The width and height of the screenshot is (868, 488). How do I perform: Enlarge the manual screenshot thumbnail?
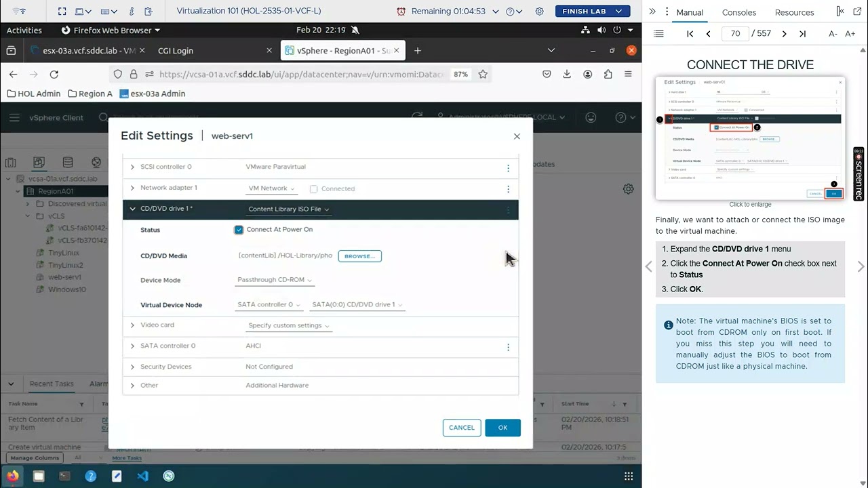(750, 138)
